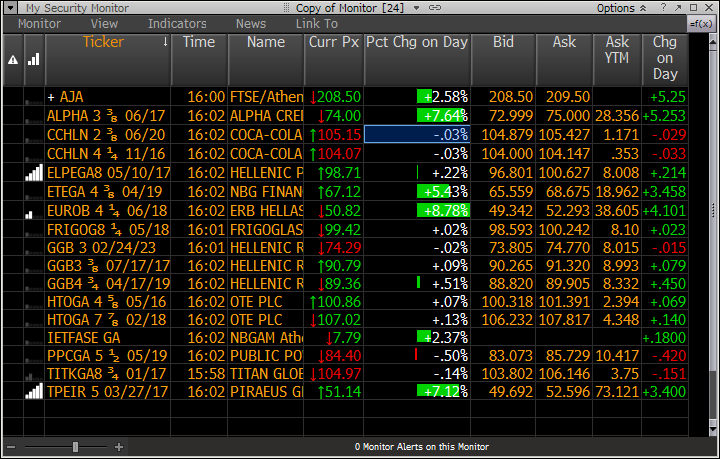
Task: Click signal bars icon on TPEIR row
Action: [33, 391]
